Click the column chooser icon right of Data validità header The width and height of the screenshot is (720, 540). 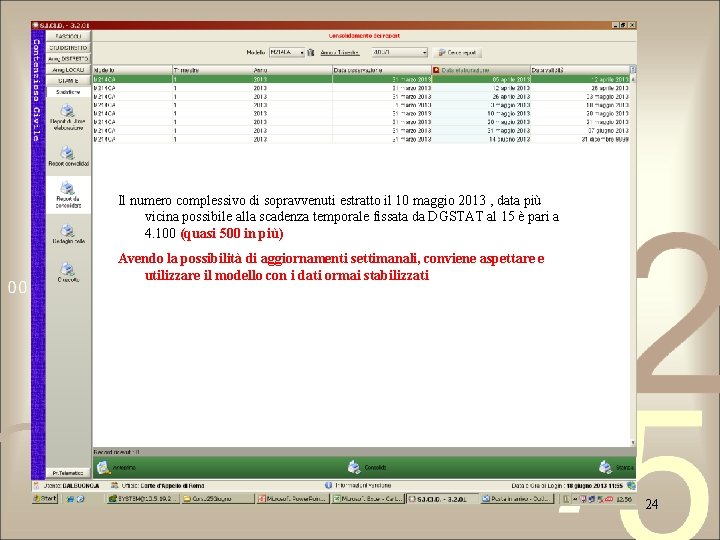click(x=633, y=70)
